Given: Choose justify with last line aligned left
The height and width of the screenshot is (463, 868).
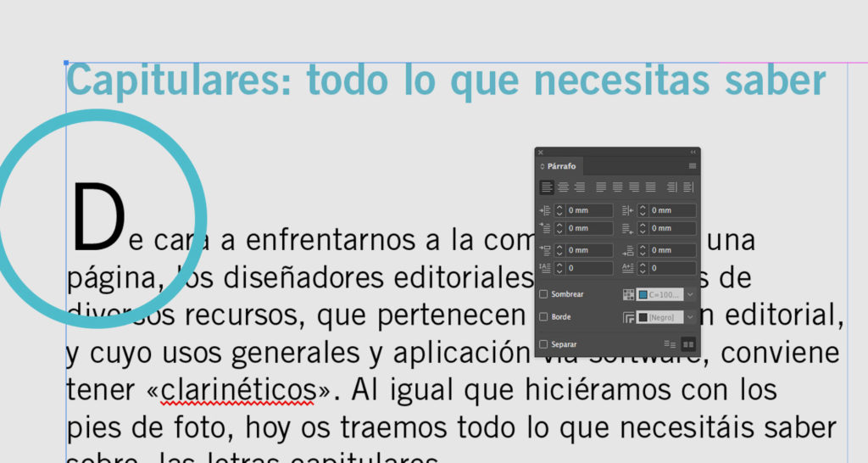Looking at the screenshot, I should (x=601, y=187).
